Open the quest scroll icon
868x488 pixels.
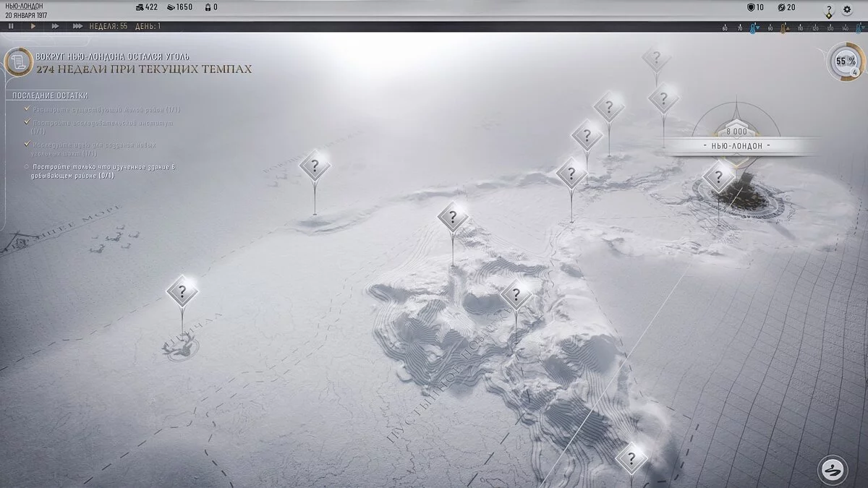[x=17, y=61]
